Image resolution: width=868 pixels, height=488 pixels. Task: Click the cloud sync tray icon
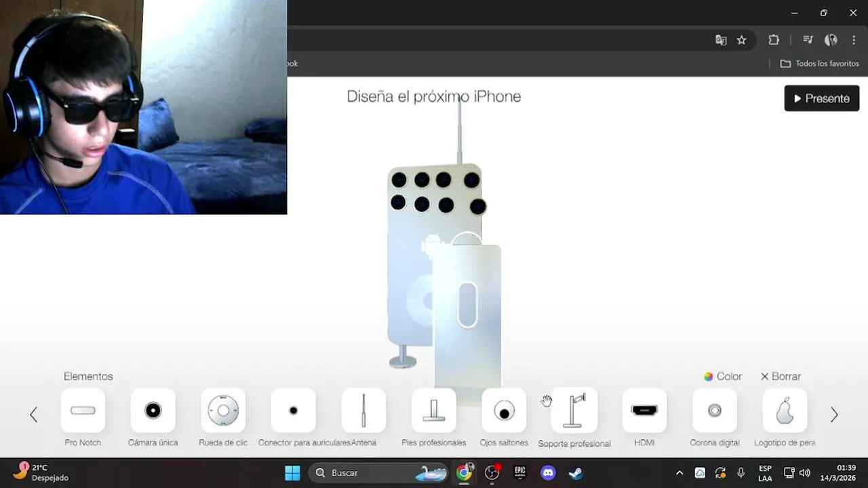point(700,472)
